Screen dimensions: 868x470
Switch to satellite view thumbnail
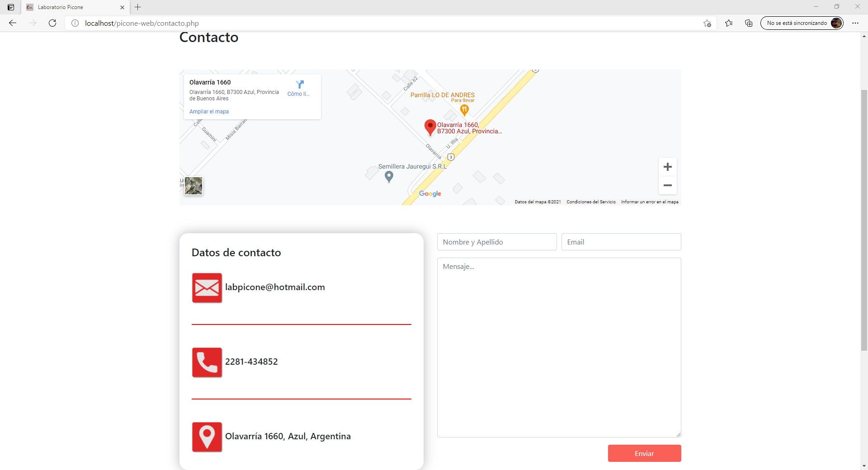point(193,186)
